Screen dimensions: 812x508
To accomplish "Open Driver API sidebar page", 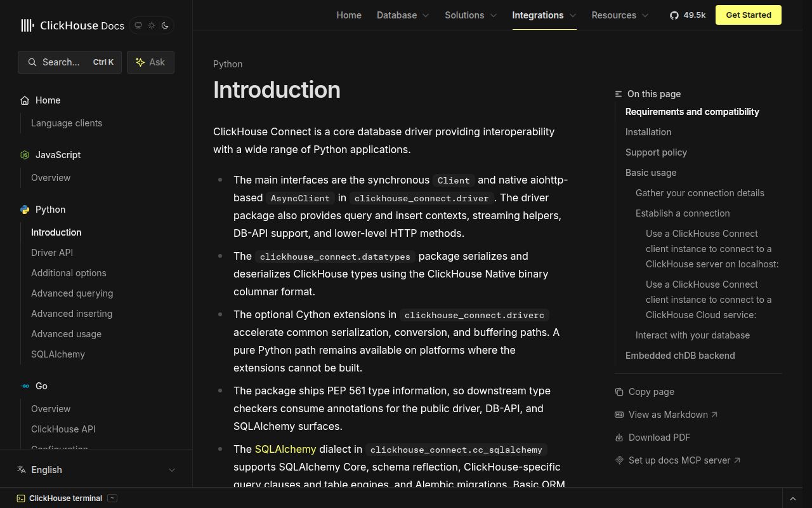I will click(x=52, y=253).
